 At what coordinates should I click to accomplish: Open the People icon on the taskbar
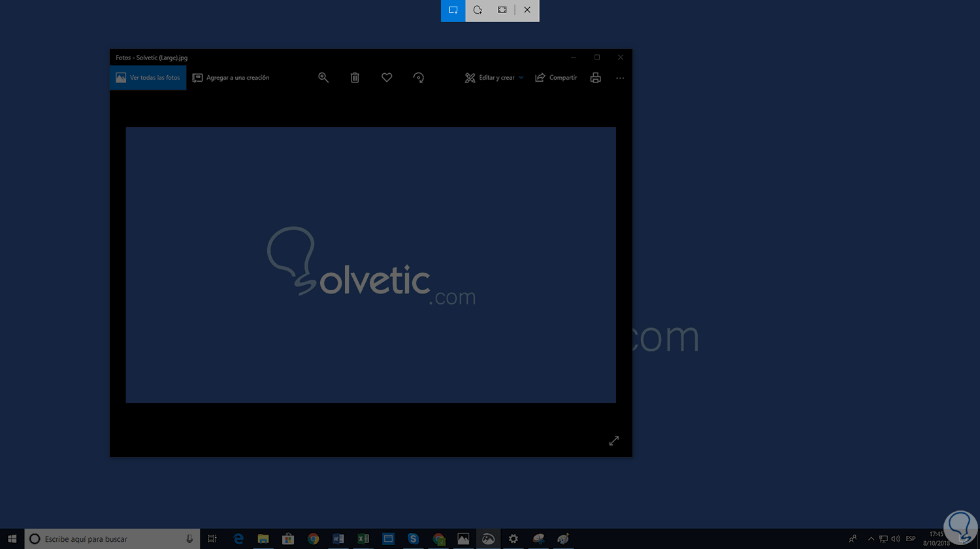click(853, 539)
